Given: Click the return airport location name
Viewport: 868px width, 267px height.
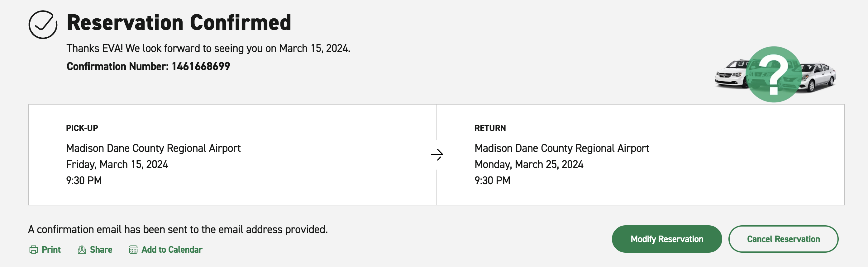Looking at the screenshot, I should point(561,148).
